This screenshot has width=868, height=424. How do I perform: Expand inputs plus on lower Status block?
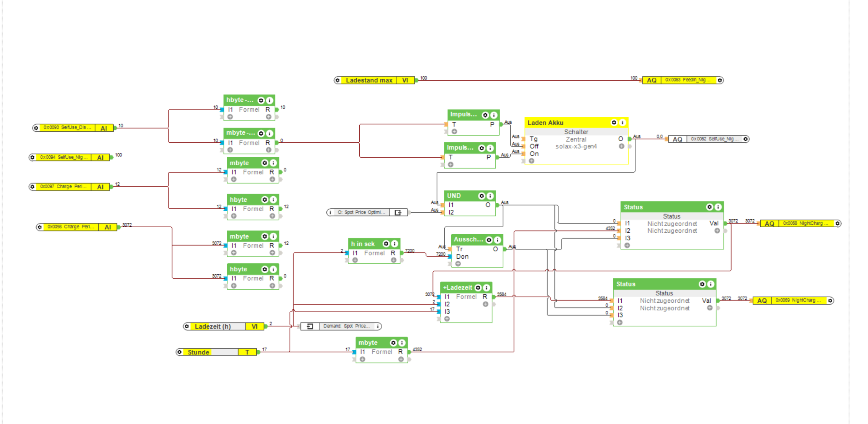pos(620,323)
